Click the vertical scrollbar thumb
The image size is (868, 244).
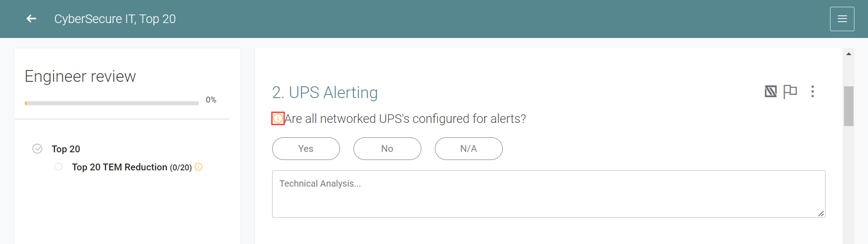pos(849,106)
